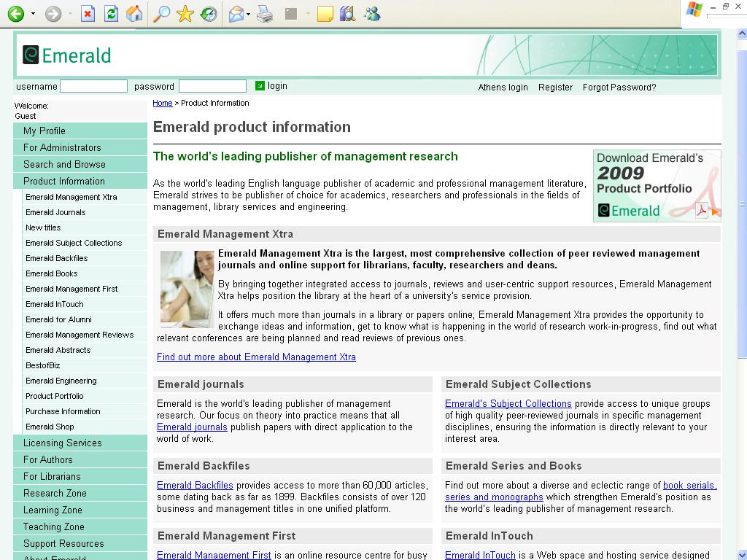Image resolution: width=747 pixels, height=560 pixels.
Task: Open the dropdown beside the grey Edit icon
Action: click(x=308, y=14)
